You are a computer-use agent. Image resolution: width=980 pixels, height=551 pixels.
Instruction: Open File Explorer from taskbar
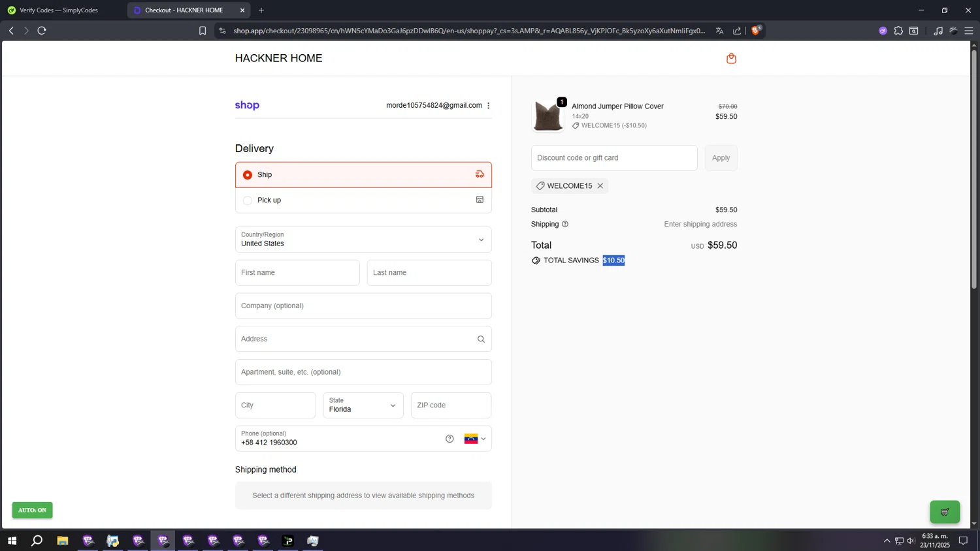(x=63, y=541)
